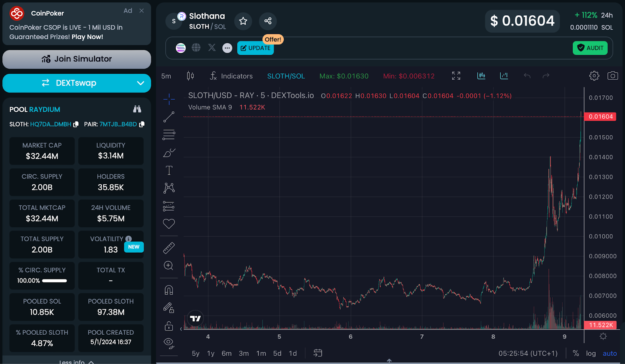Image resolution: width=625 pixels, height=364 pixels.
Task: Set chart range to 5y
Action: tap(196, 353)
